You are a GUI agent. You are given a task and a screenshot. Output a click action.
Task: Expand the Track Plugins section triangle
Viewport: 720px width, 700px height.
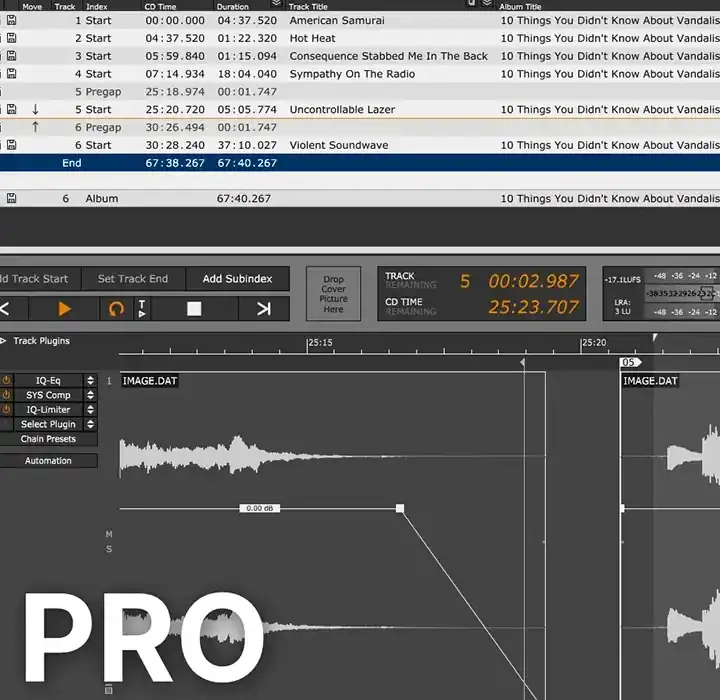(x=3, y=341)
